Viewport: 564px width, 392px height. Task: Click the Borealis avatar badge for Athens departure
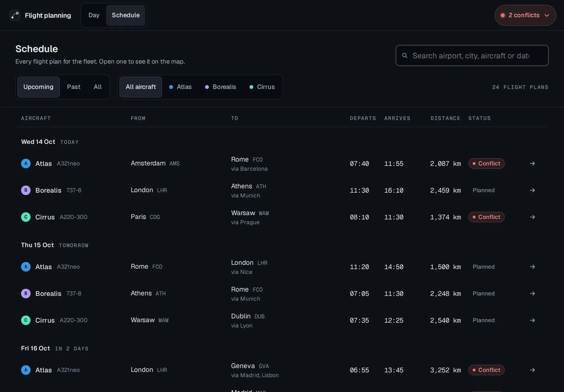pyautogui.click(x=26, y=293)
